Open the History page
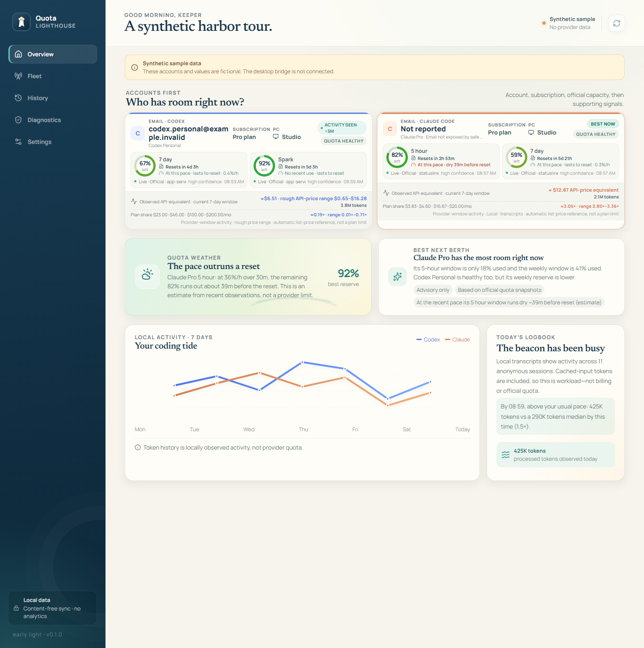This screenshot has height=648, width=644. coord(53,98)
